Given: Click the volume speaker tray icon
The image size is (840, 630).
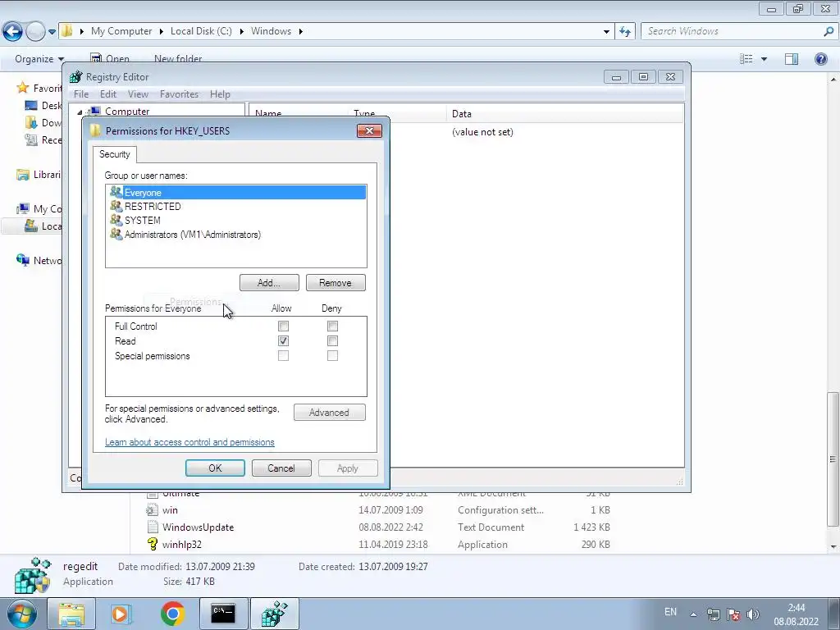Looking at the screenshot, I should [753, 614].
